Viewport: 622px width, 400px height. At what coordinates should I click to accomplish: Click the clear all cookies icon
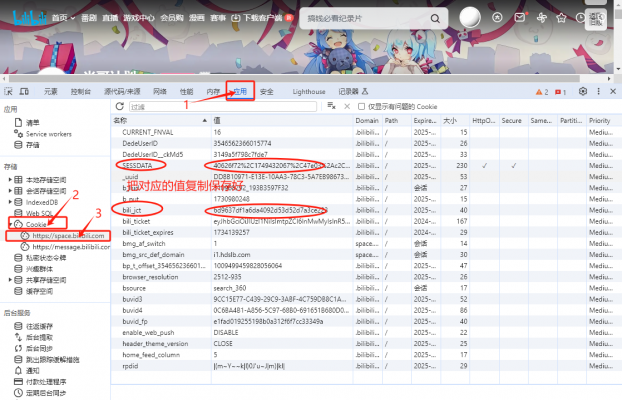329,106
